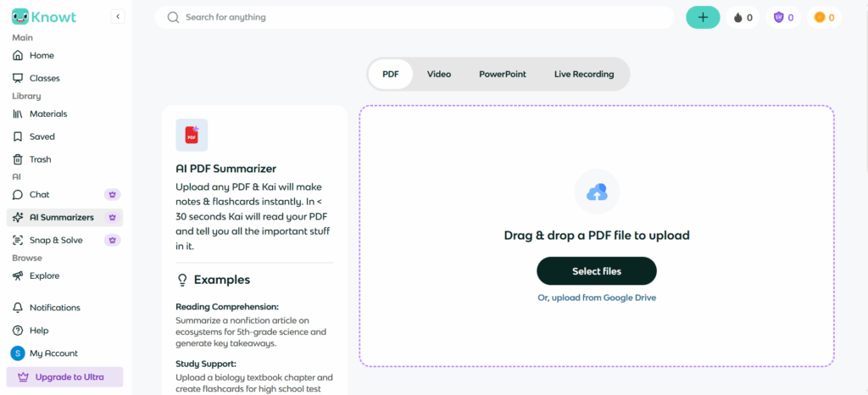
Task: Click the crown badge next to Chat
Action: coord(113,195)
